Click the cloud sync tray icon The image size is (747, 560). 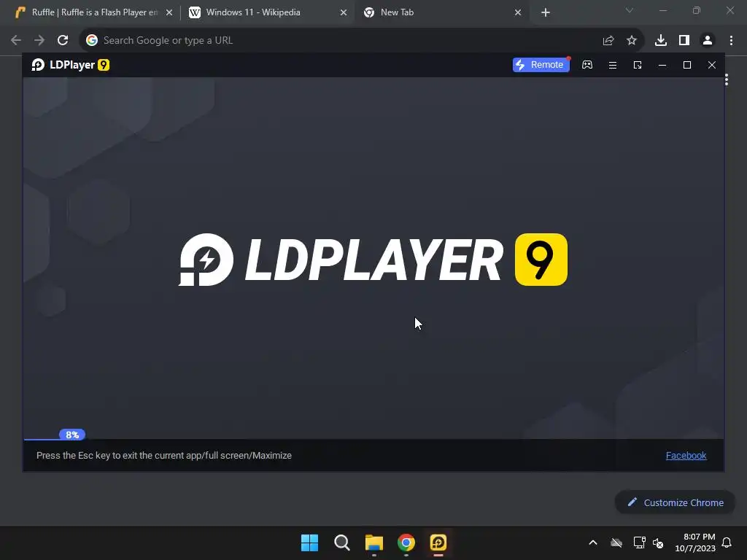click(616, 542)
